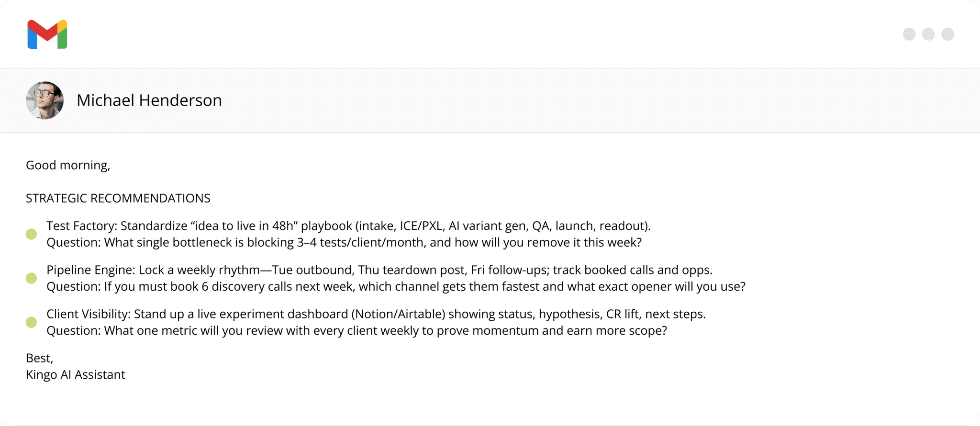Click the green bullet beside Test Factory
Viewport: 980px width, 426px height.
(x=31, y=234)
